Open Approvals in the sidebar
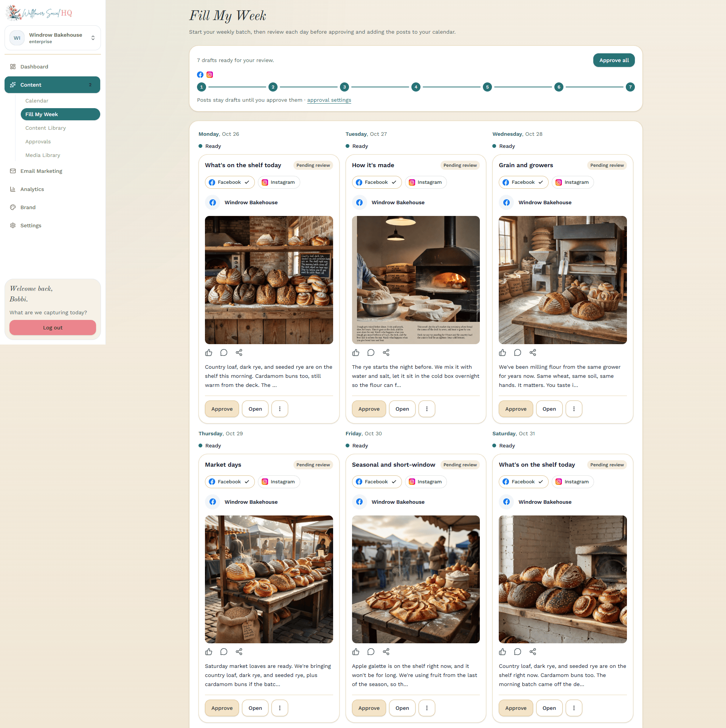The image size is (726, 728). (60, 141)
